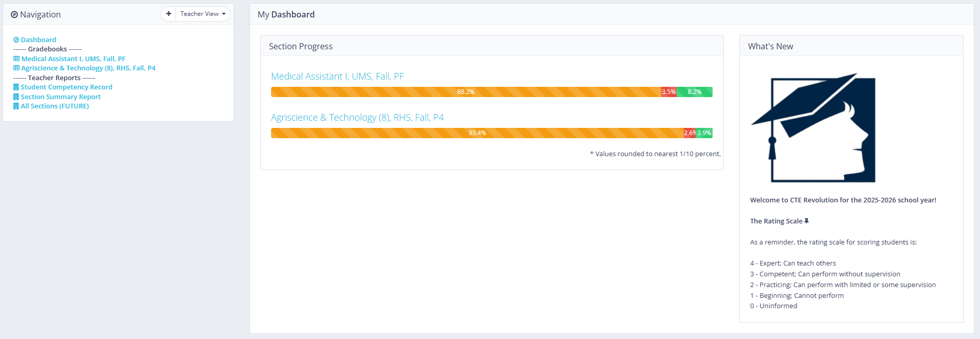Open the Teacher View dropdown

point(203,14)
